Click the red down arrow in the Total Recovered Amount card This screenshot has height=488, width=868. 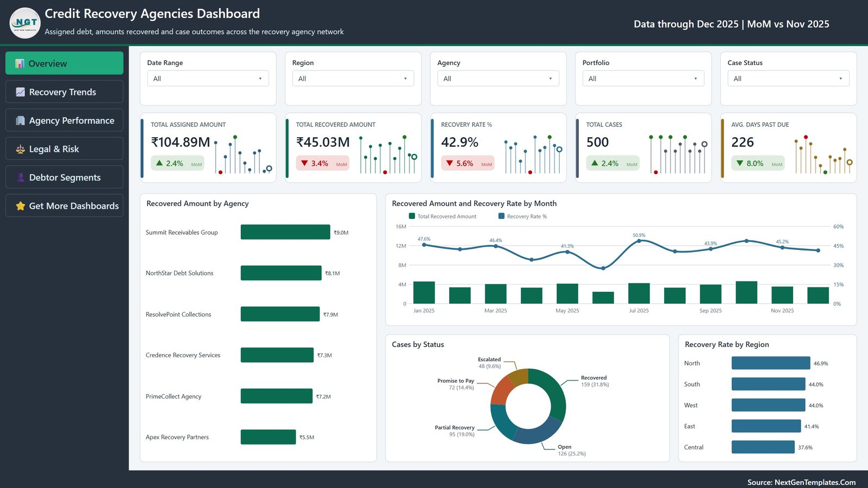pos(304,163)
